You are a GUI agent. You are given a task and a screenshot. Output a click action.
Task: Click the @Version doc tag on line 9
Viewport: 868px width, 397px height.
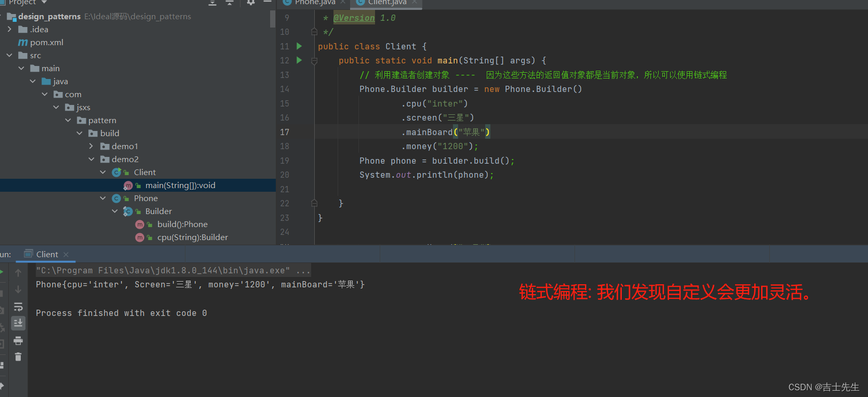pos(354,18)
